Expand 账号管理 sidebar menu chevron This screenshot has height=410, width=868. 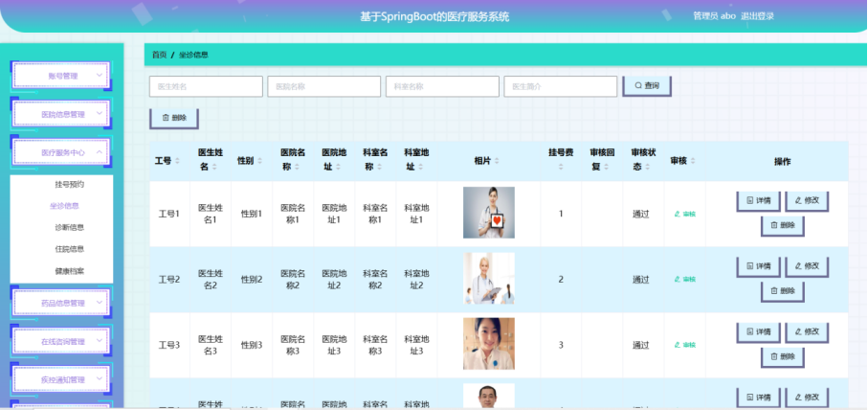tap(100, 75)
